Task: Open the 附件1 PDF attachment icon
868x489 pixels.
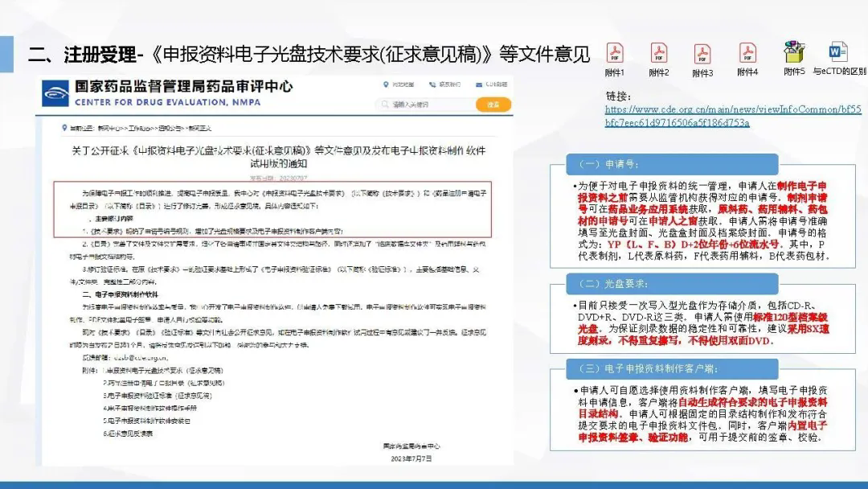Action: (615, 53)
